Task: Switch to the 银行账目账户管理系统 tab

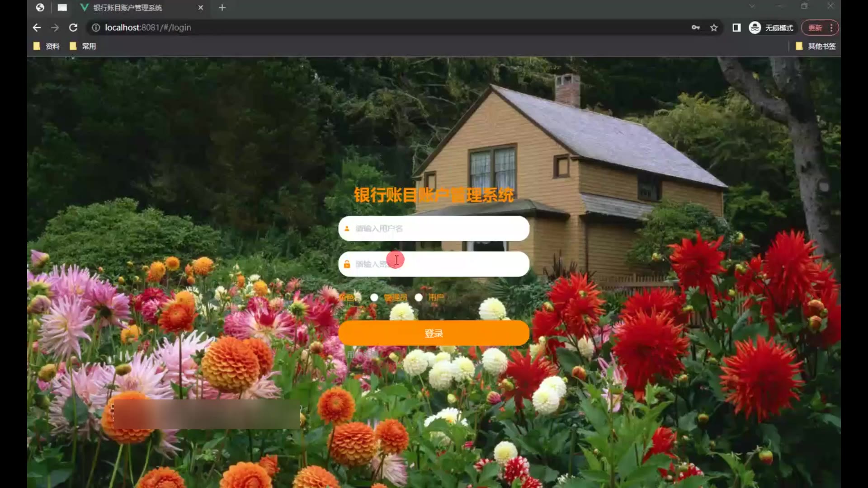Action: click(x=127, y=8)
